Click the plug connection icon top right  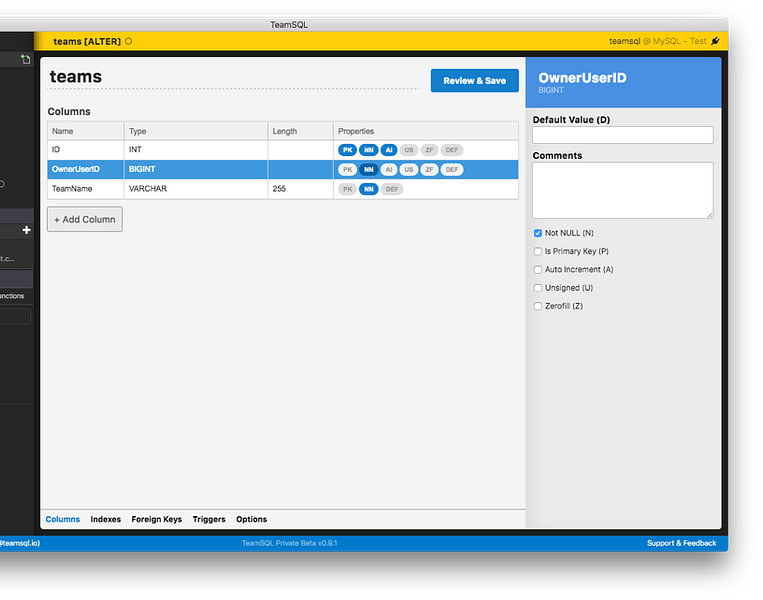pos(715,41)
